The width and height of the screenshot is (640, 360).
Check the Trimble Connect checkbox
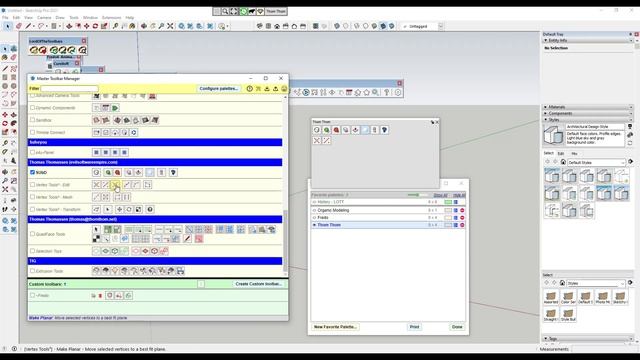click(32, 132)
